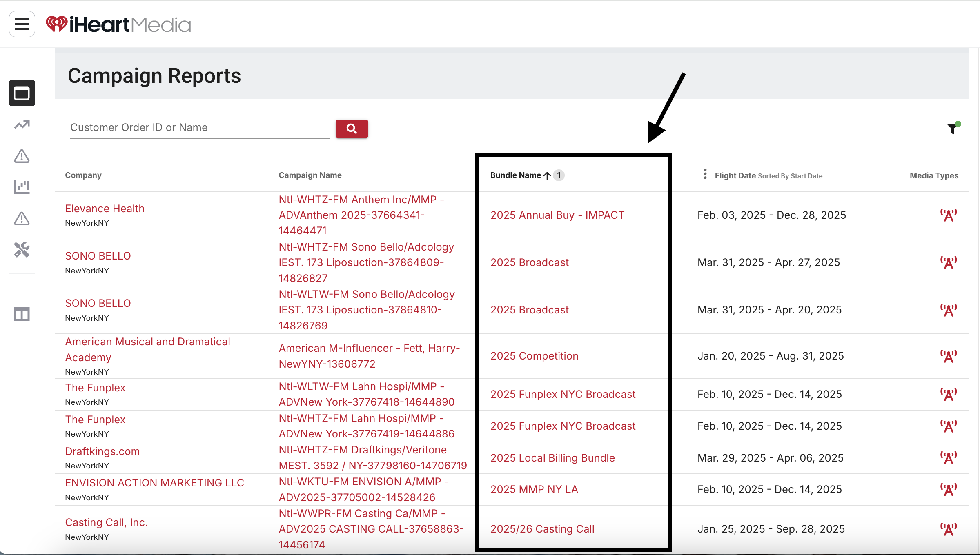Open campaign ending 37864810-14826769
The image size is (980, 555).
367,310
